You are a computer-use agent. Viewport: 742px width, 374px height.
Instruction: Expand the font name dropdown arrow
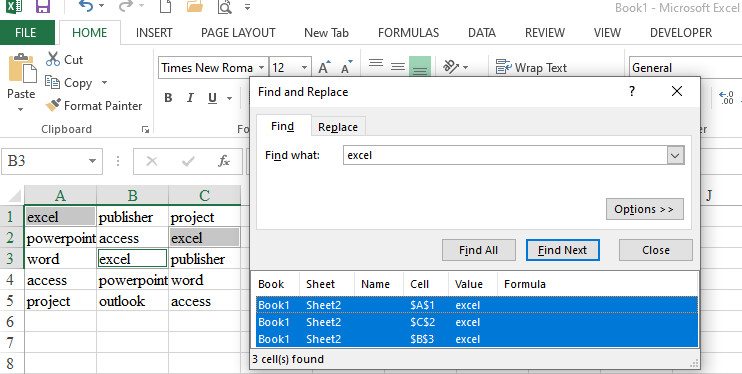[x=262, y=68]
